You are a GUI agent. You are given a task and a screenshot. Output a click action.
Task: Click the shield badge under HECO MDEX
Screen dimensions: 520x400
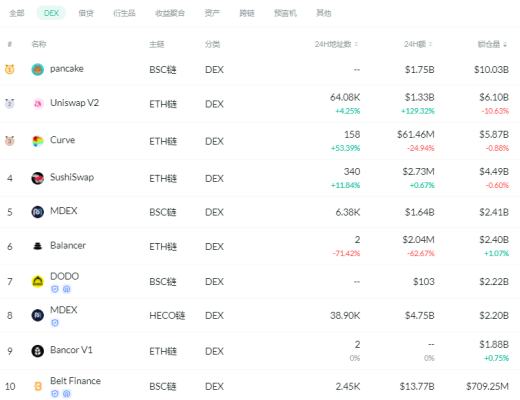(55, 323)
